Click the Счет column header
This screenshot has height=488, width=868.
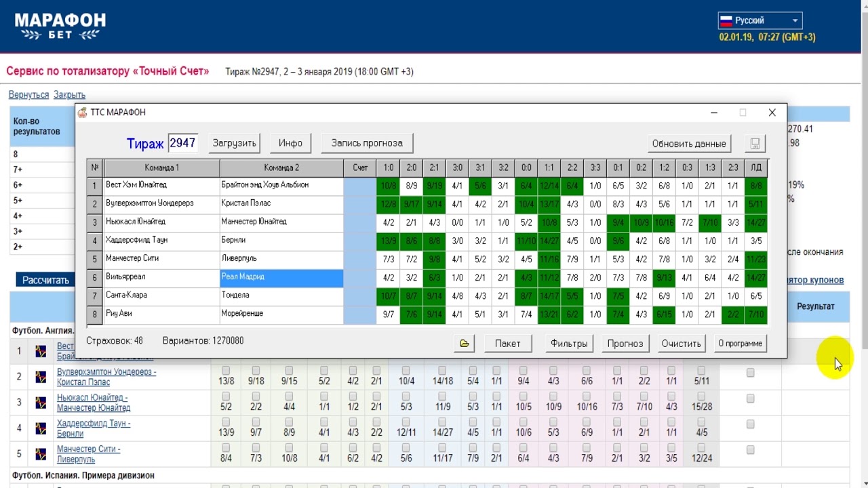[x=360, y=168]
